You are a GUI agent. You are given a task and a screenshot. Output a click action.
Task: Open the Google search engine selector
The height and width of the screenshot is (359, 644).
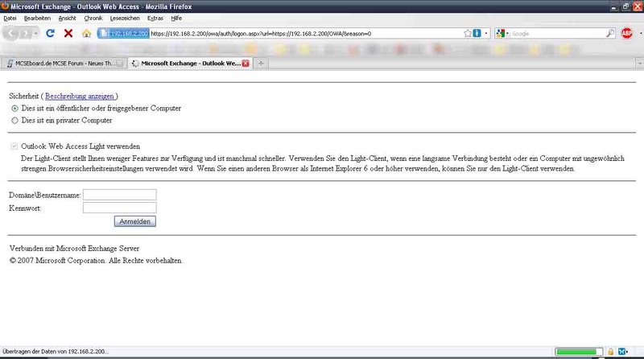click(502, 33)
